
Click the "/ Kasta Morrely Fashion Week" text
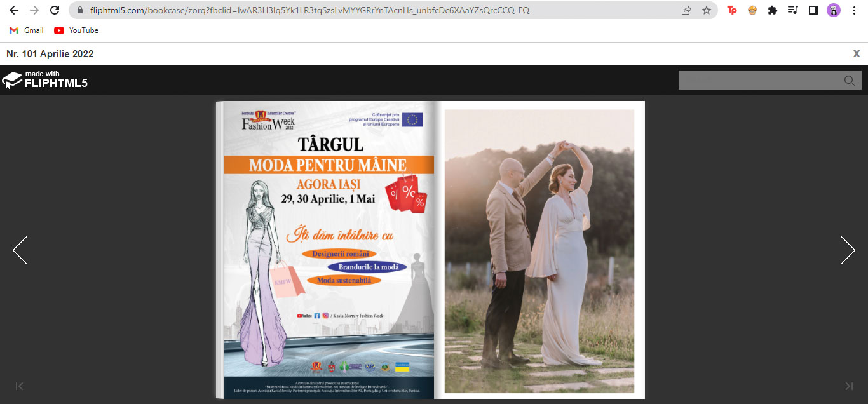(x=357, y=316)
